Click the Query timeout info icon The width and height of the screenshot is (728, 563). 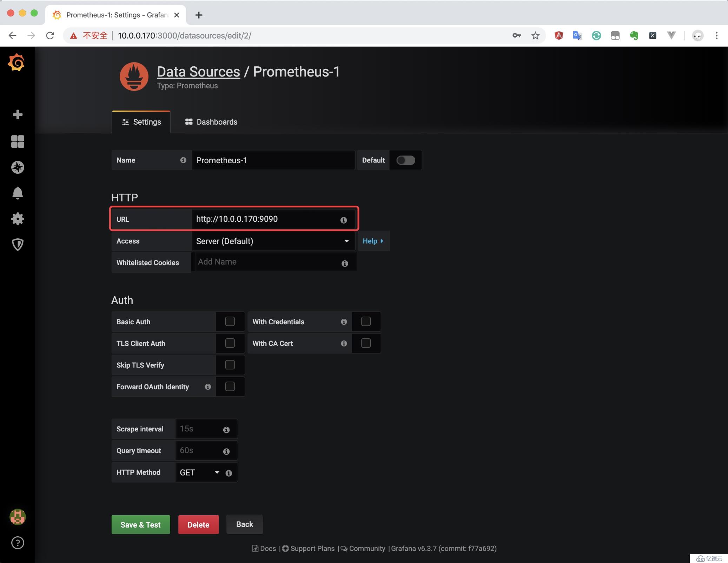(226, 451)
